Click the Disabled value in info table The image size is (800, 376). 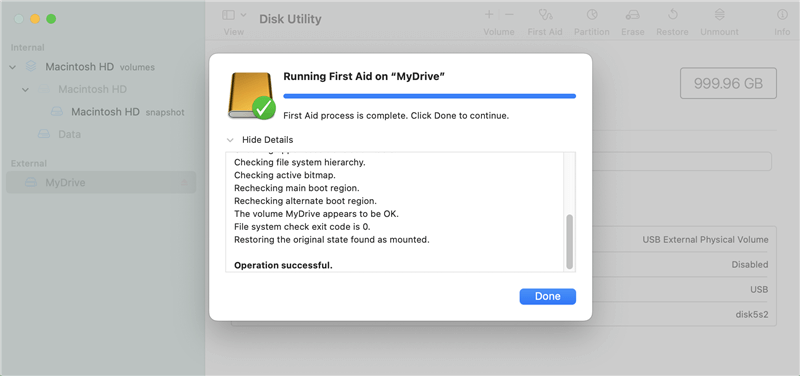(749, 265)
